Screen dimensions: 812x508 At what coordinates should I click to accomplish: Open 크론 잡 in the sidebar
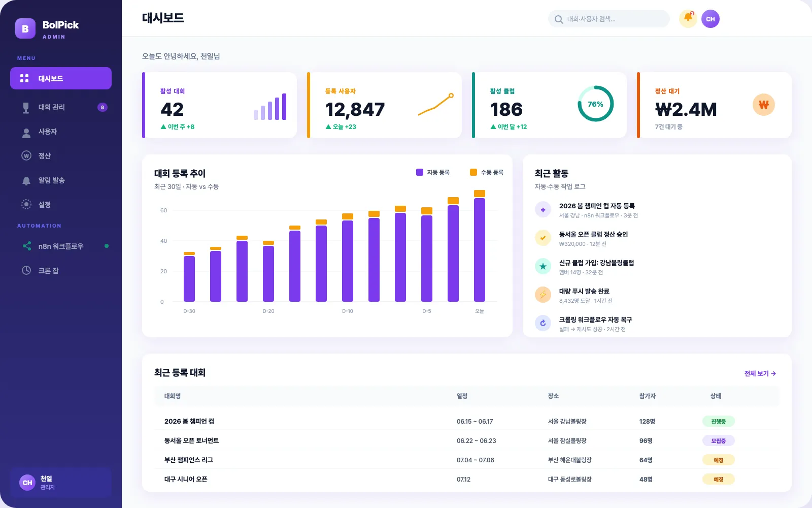61,271
